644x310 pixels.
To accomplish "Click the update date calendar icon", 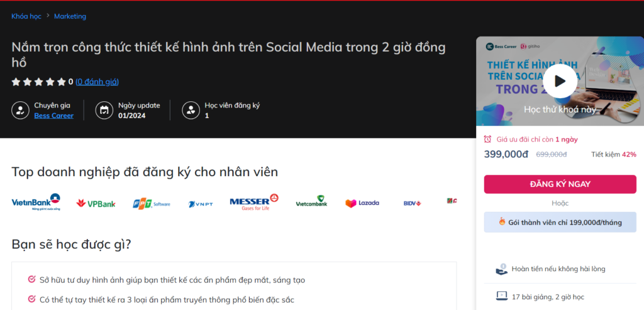I will tap(104, 111).
